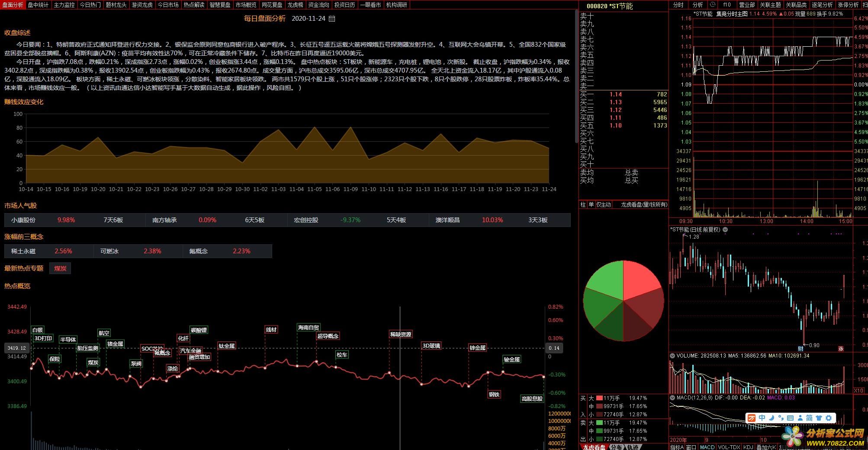Screen dimensions: 868x450
Task: Open the 资金流向 tab
Action: pyautogui.click(x=318, y=5)
